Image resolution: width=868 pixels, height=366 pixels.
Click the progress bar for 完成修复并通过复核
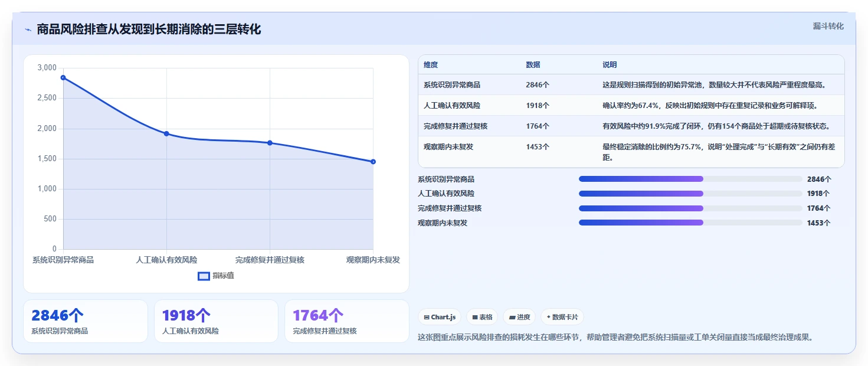690,208
